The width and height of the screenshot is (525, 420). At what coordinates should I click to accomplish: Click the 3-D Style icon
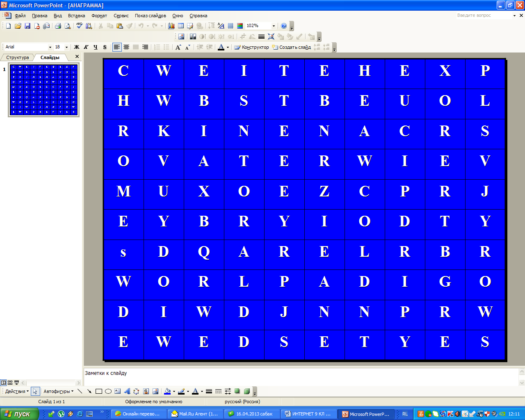[x=247, y=391]
